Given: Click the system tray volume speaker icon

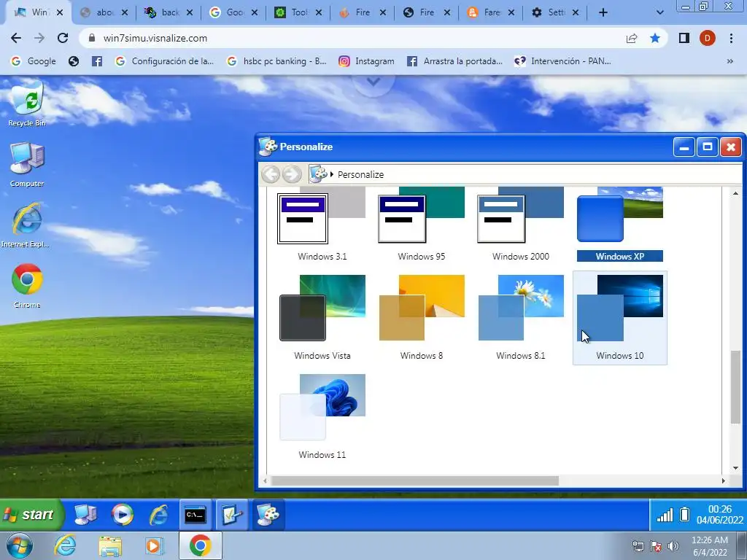Looking at the screenshot, I should pyautogui.click(x=673, y=546).
